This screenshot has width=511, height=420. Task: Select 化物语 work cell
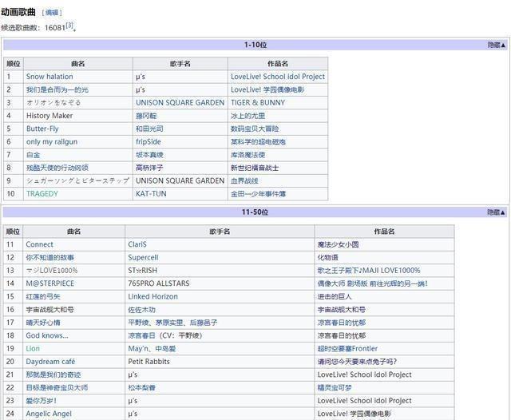328,257
